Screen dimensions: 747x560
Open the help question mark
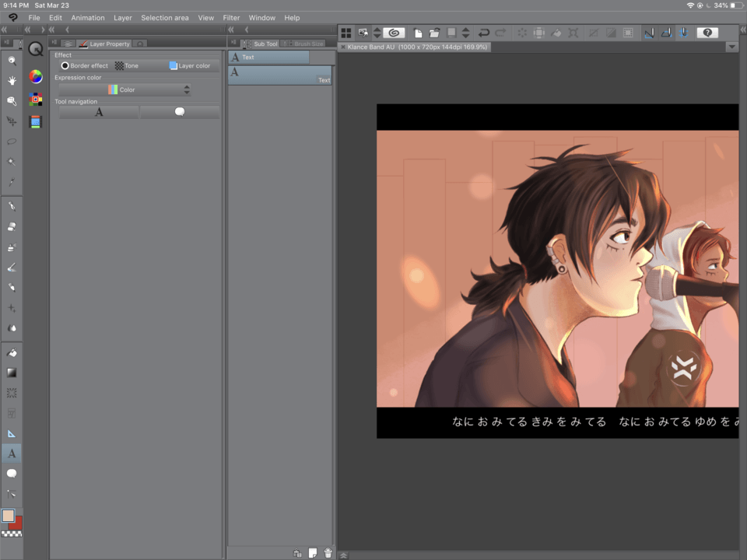(x=707, y=33)
